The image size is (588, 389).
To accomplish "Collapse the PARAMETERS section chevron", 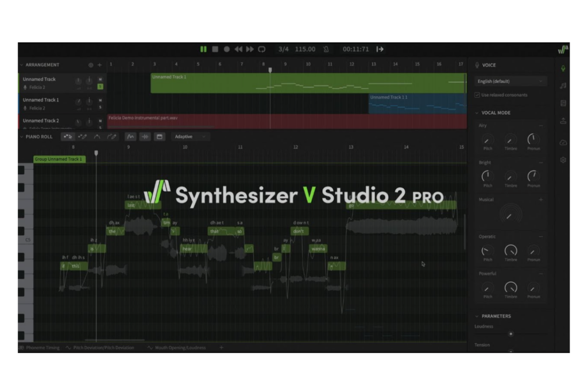I will (477, 316).
